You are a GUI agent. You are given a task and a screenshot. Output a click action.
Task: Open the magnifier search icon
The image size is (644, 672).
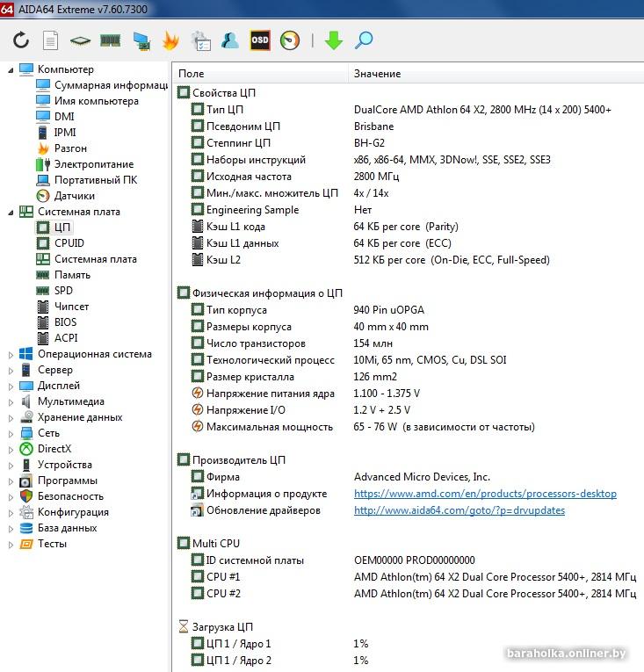coord(364,40)
